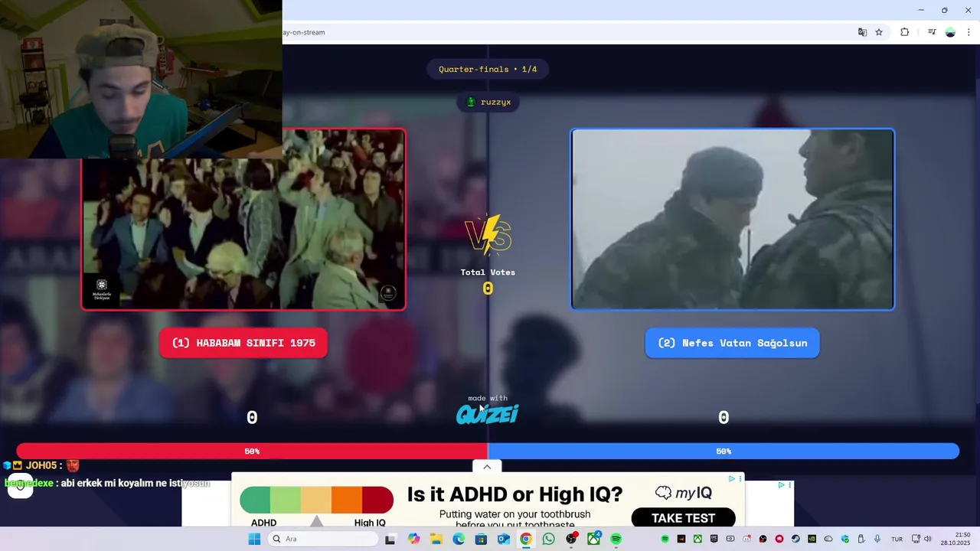
Task: Open Google Translate icon in address bar
Action: pyautogui.click(x=863, y=32)
